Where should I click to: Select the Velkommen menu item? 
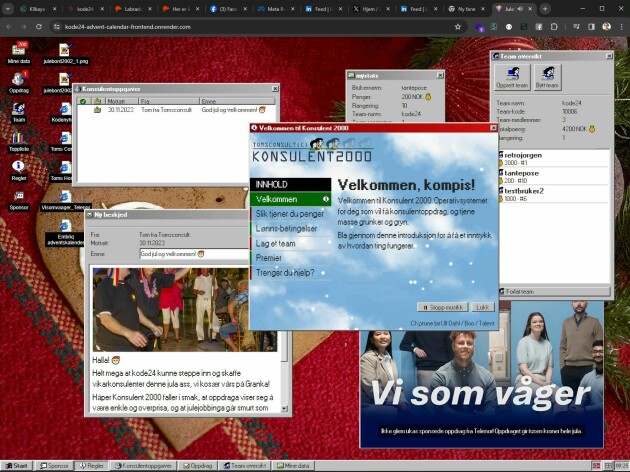tap(290, 199)
